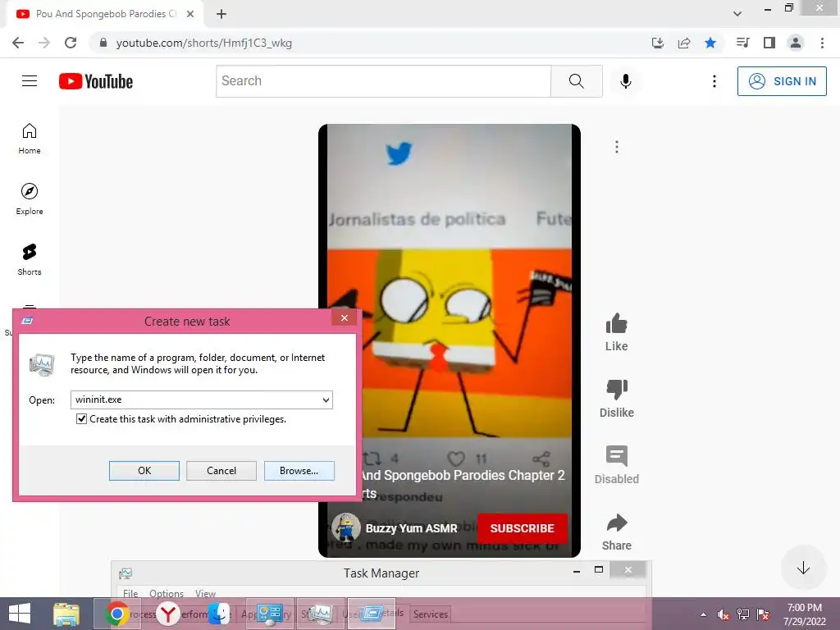Share the short video
Image resolution: width=840 pixels, height=630 pixels.
pyautogui.click(x=617, y=532)
